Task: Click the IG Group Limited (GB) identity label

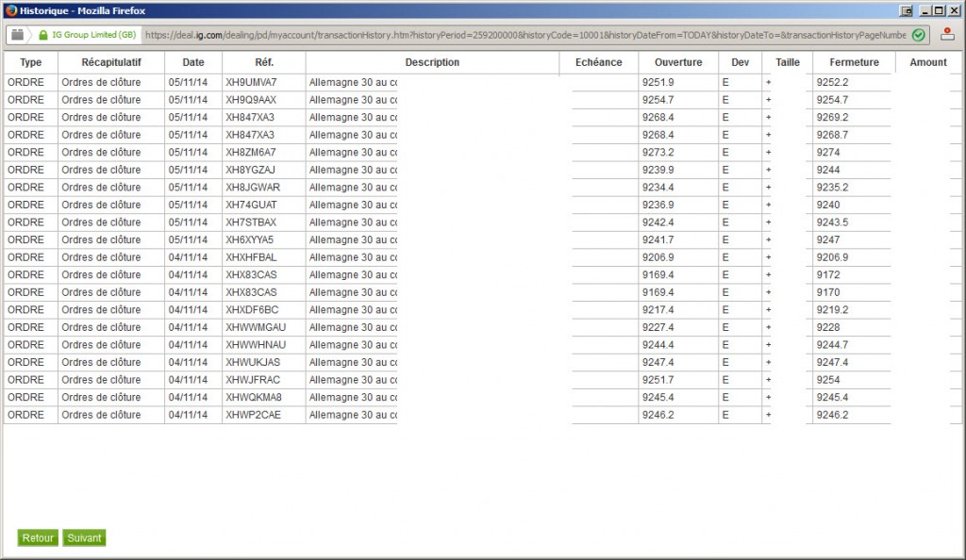Action: point(93,35)
